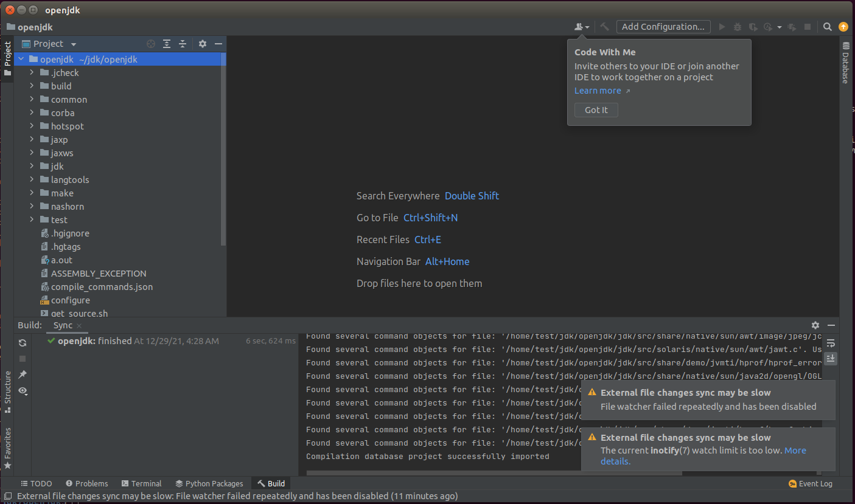Toggle scroll to end icon in build output
The width and height of the screenshot is (855, 504).
coord(831,359)
